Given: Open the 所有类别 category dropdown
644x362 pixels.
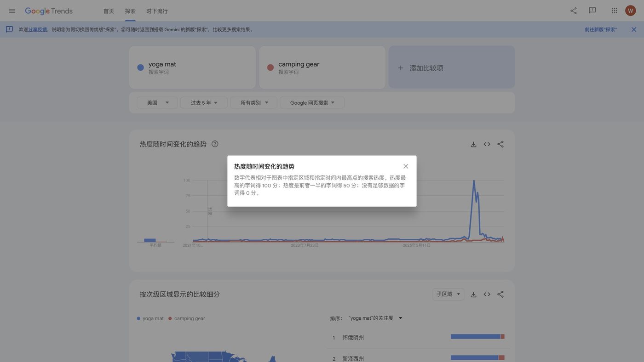Looking at the screenshot, I should (x=254, y=103).
